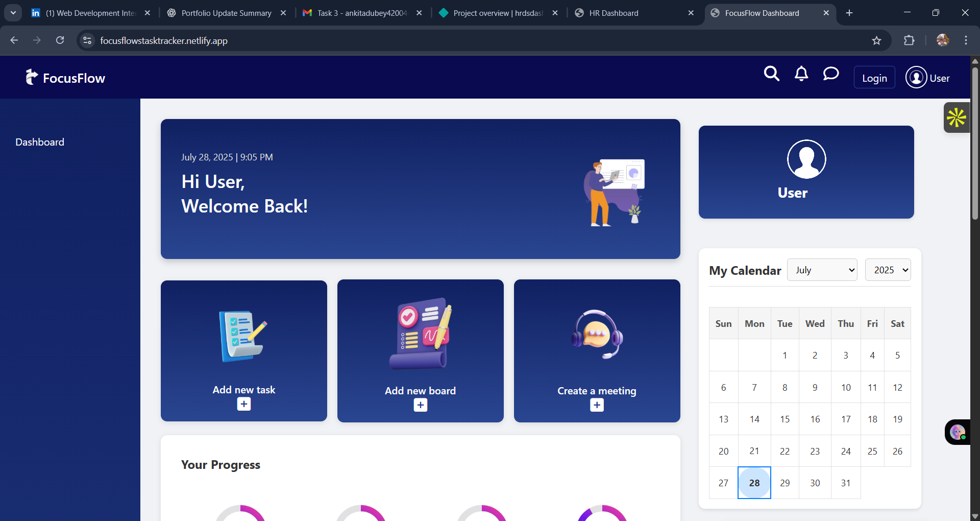Click the Your Progress heading
The height and width of the screenshot is (521, 980).
tap(220, 465)
